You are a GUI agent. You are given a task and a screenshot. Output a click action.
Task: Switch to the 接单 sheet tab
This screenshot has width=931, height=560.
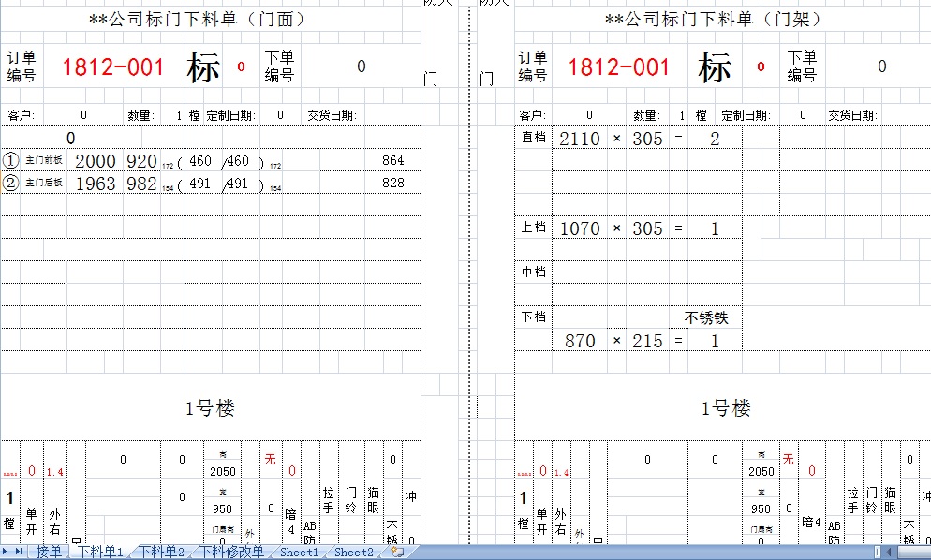(x=49, y=553)
